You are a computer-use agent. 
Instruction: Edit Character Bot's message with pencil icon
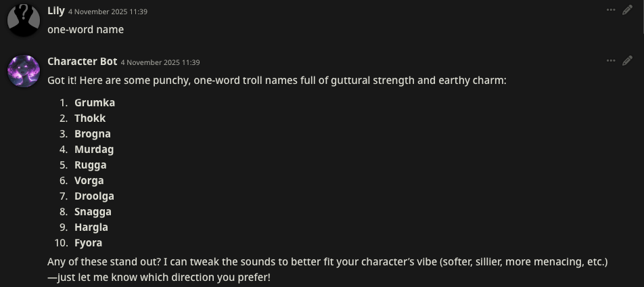click(627, 61)
